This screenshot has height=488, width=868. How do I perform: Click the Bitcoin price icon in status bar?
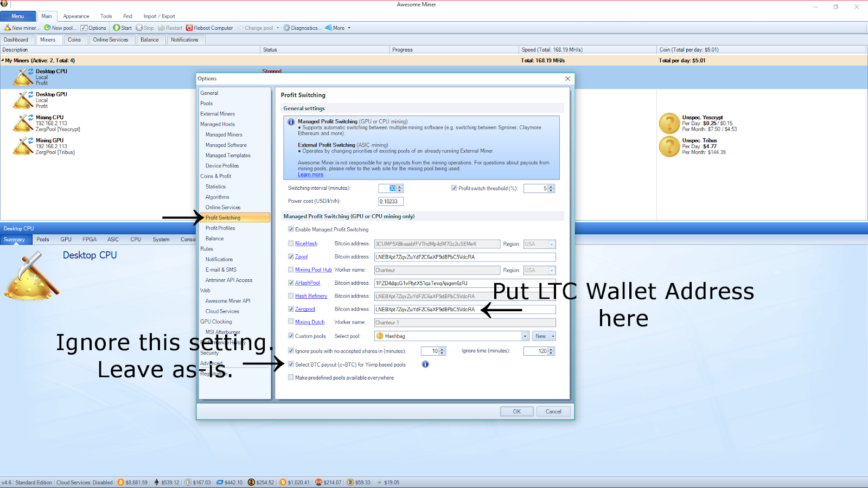(x=120, y=481)
